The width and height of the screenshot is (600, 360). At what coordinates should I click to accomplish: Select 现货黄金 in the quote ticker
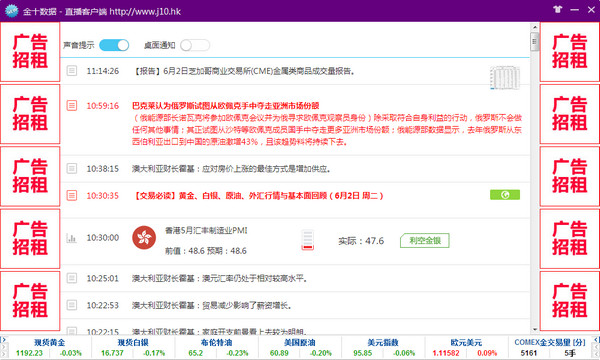(x=49, y=342)
